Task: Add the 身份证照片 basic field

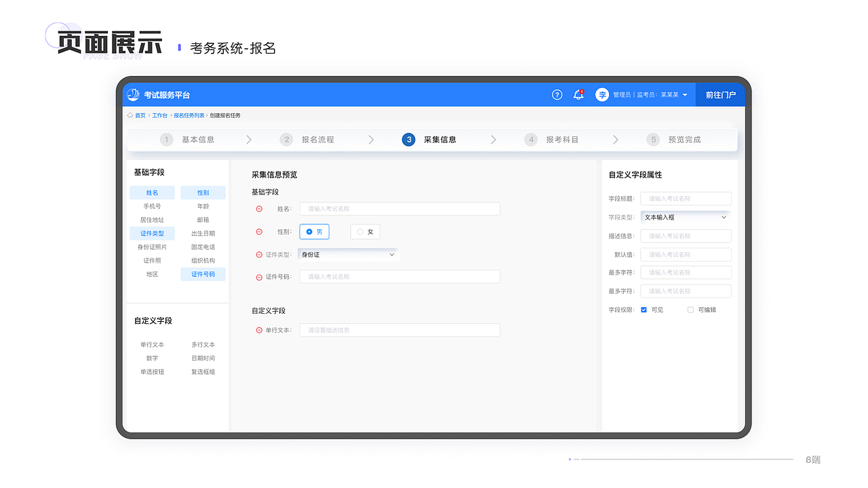Action: click(152, 247)
